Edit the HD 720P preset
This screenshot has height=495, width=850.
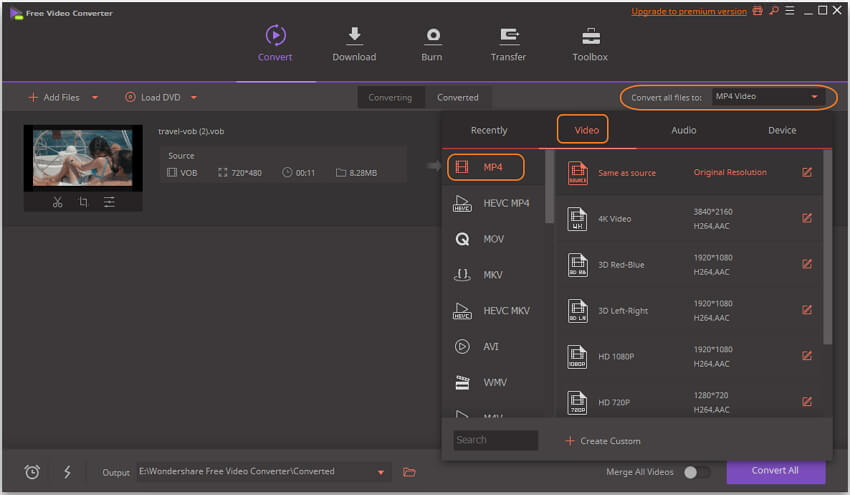(x=807, y=402)
